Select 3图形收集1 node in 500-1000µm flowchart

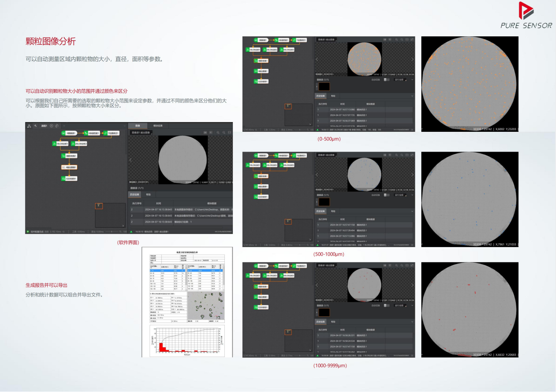(x=261, y=176)
